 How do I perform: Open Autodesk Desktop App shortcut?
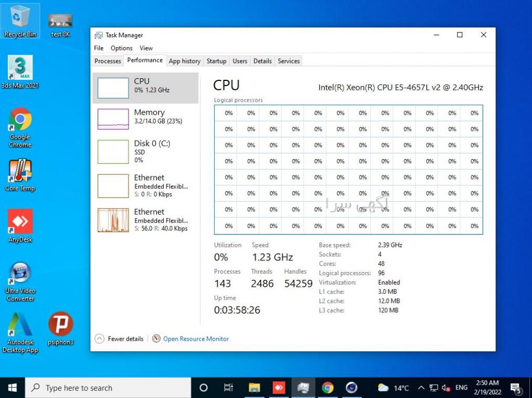coord(20,333)
